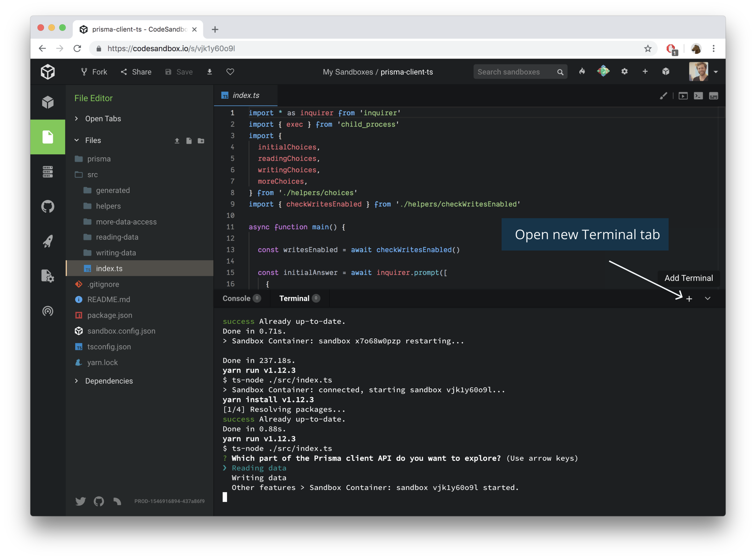Open new browser tab
Image resolution: width=756 pixels, height=558 pixels.
click(x=215, y=29)
